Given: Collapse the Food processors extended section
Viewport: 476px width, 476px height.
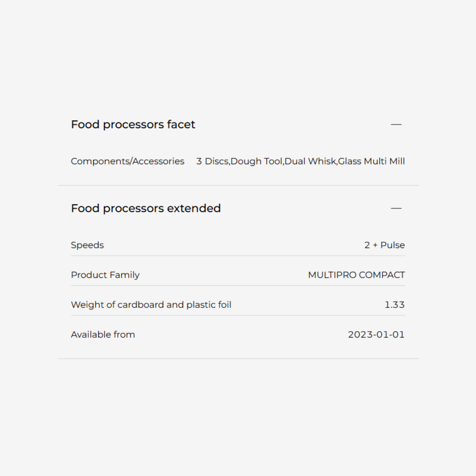Looking at the screenshot, I should point(396,208).
